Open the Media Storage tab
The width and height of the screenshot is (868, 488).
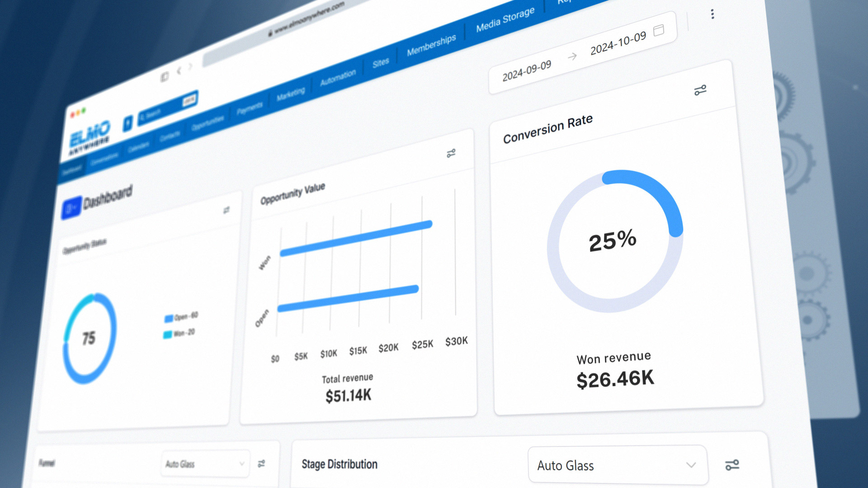[x=505, y=19]
